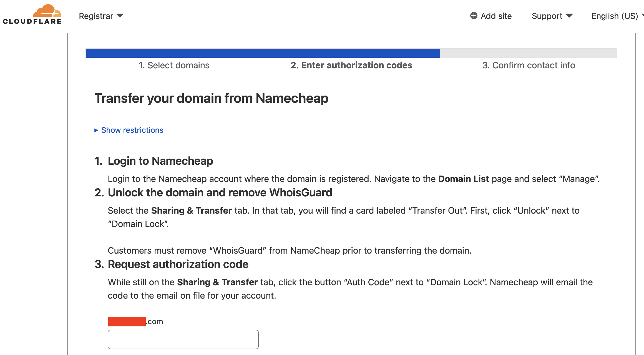
Task: Go to Confirm contact info step
Action: pos(529,65)
